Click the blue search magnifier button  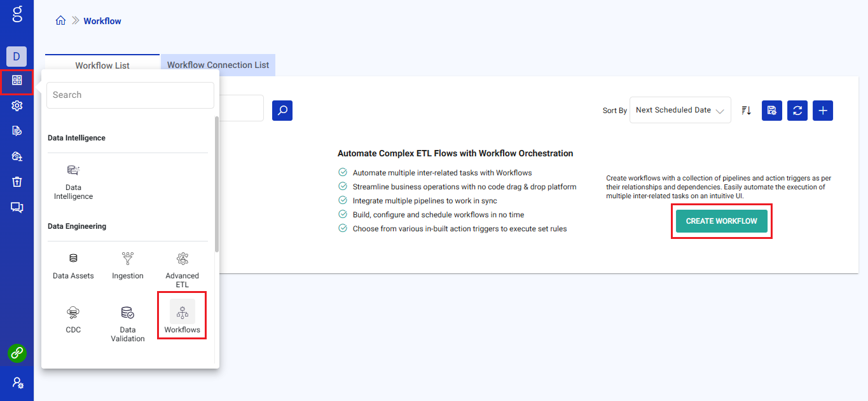(282, 110)
